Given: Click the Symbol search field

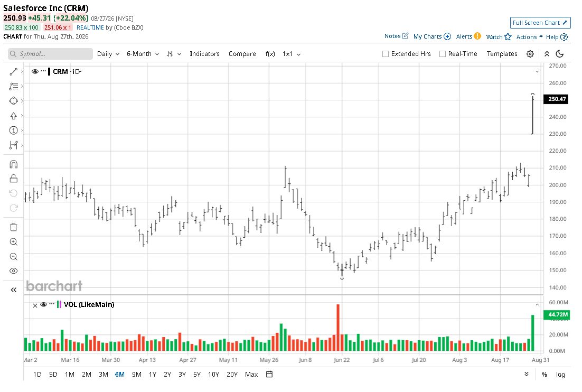Looking at the screenshot, I should pos(50,54).
